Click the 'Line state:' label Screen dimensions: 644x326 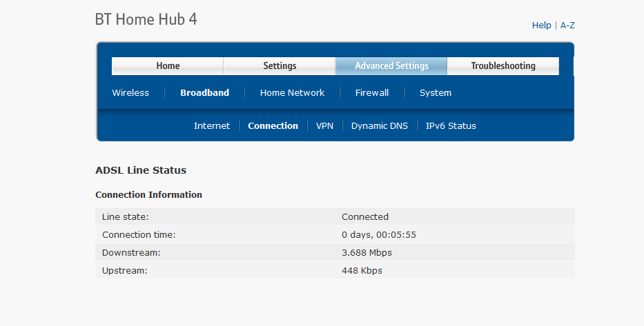(125, 216)
